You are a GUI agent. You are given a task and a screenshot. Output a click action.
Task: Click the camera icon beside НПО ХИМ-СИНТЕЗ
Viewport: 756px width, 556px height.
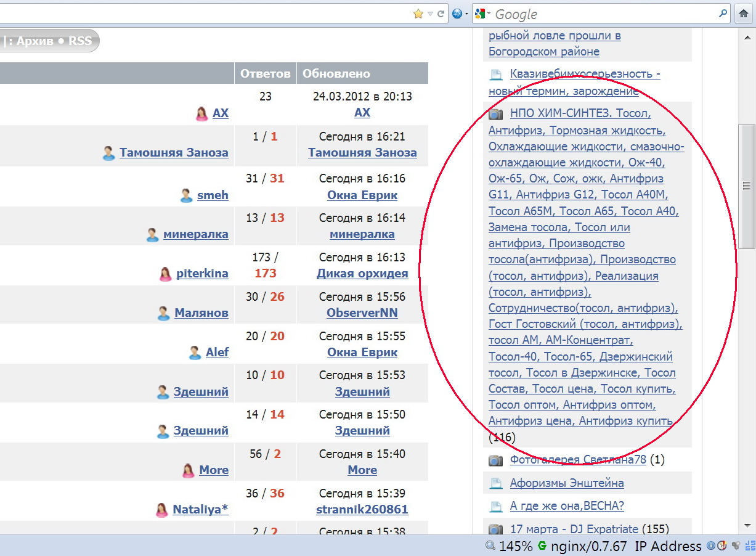pyautogui.click(x=496, y=114)
